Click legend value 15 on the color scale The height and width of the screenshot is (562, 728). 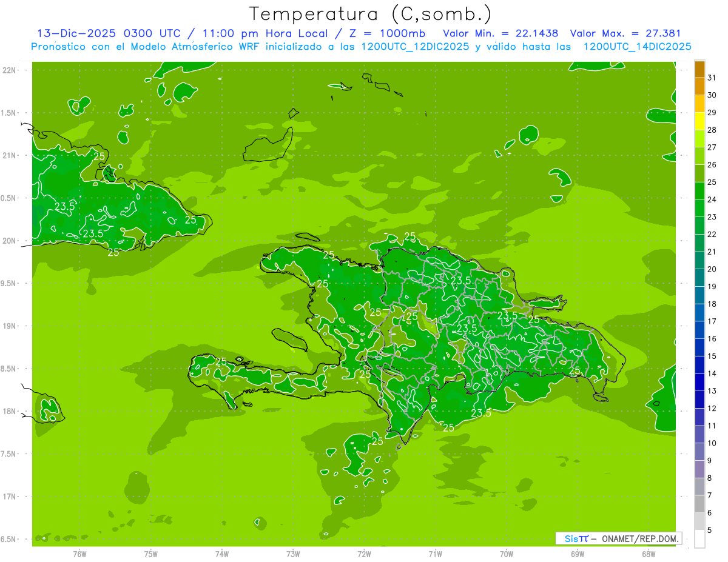712,356
